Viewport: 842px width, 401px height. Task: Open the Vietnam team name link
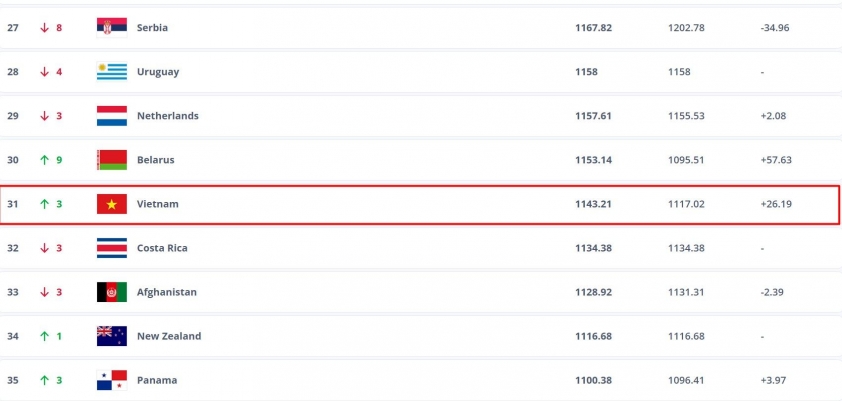(x=157, y=204)
